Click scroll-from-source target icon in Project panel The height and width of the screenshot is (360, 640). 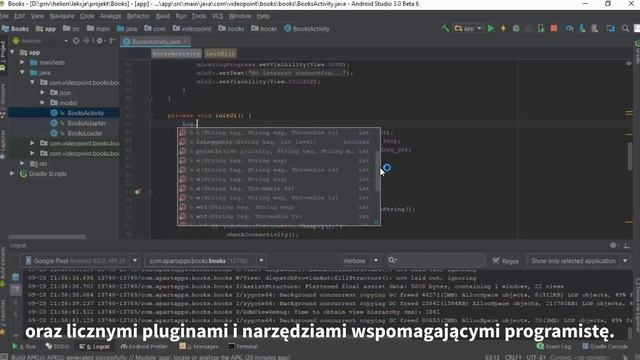point(76,41)
